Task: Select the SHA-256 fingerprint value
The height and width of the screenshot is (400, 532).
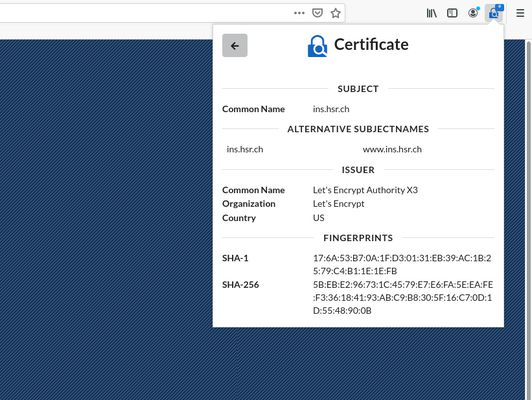Action: [x=403, y=298]
